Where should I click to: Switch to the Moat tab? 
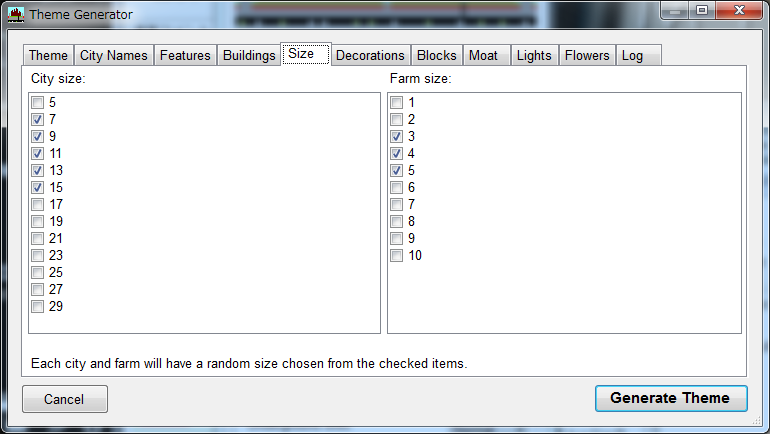coord(483,56)
